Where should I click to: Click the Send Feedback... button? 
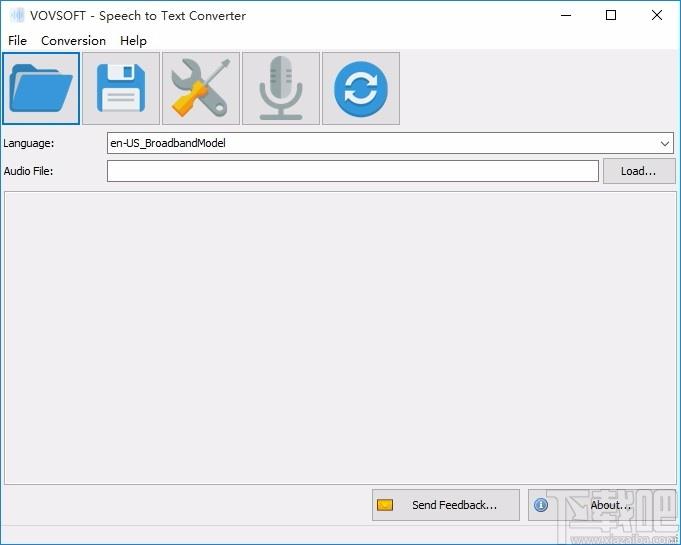pos(446,505)
